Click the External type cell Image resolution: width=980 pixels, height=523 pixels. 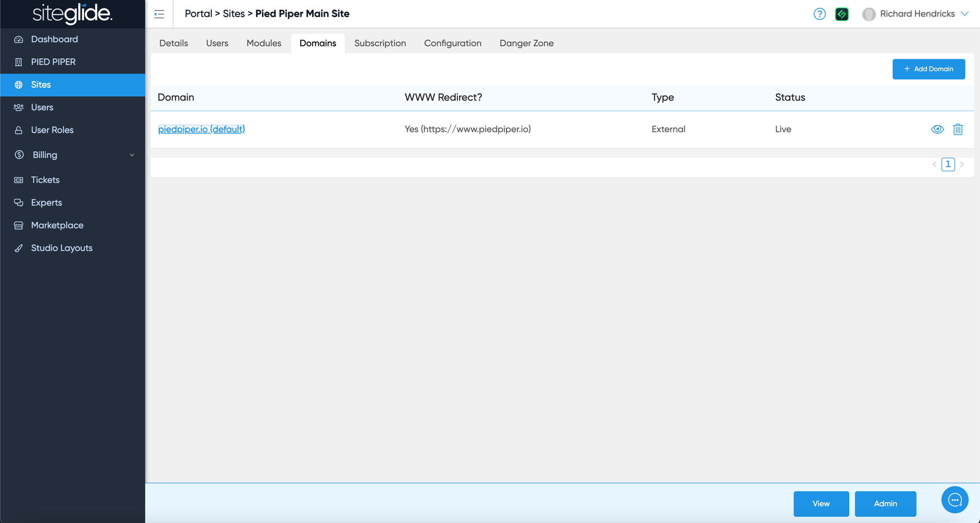click(x=668, y=129)
